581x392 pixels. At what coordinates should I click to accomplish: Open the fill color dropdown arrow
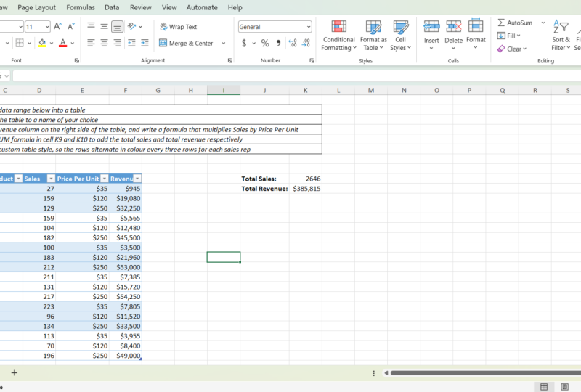(x=51, y=43)
